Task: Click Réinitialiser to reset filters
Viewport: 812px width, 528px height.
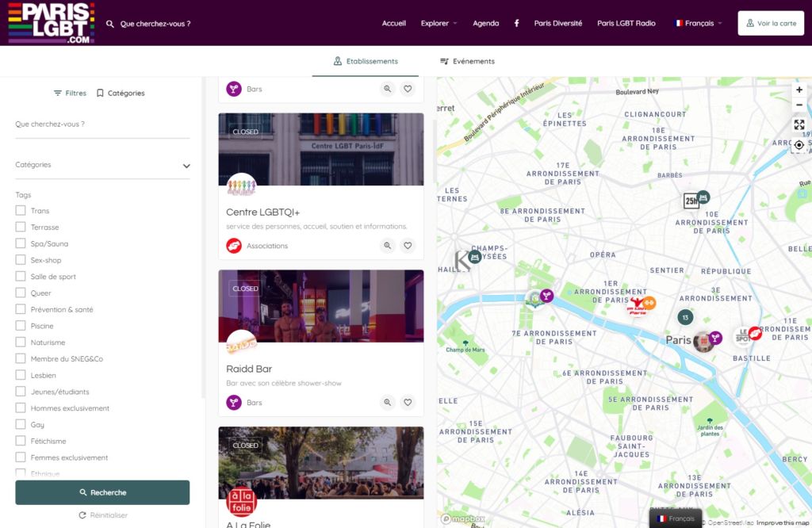Action: (x=102, y=515)
